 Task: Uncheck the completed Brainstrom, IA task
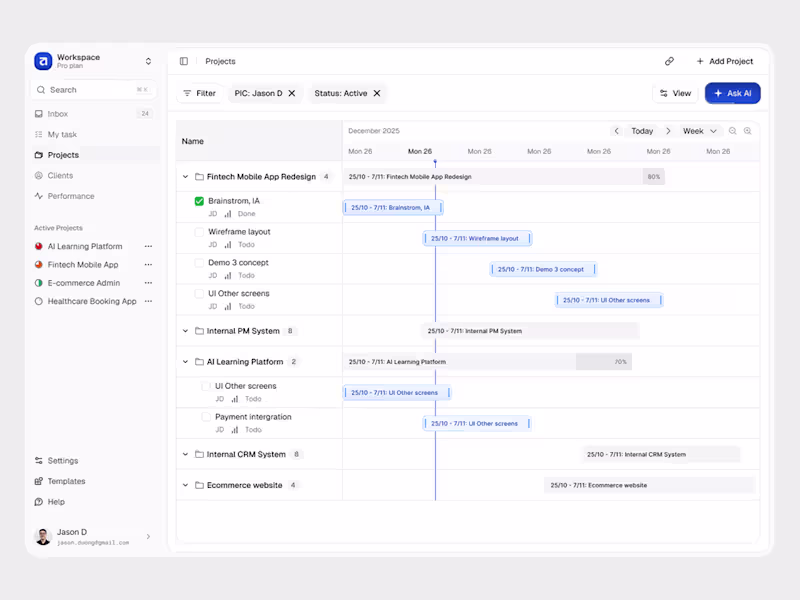[x=198, y=200]
